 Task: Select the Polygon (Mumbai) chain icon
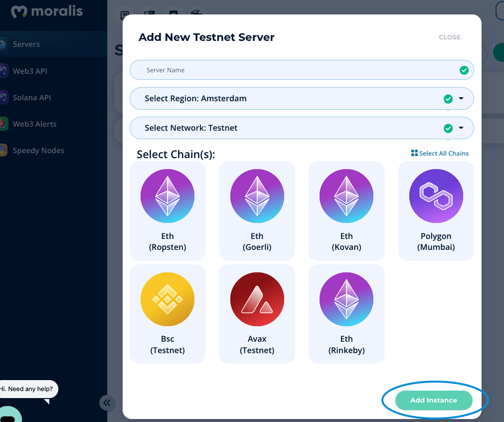pos(436,196)
